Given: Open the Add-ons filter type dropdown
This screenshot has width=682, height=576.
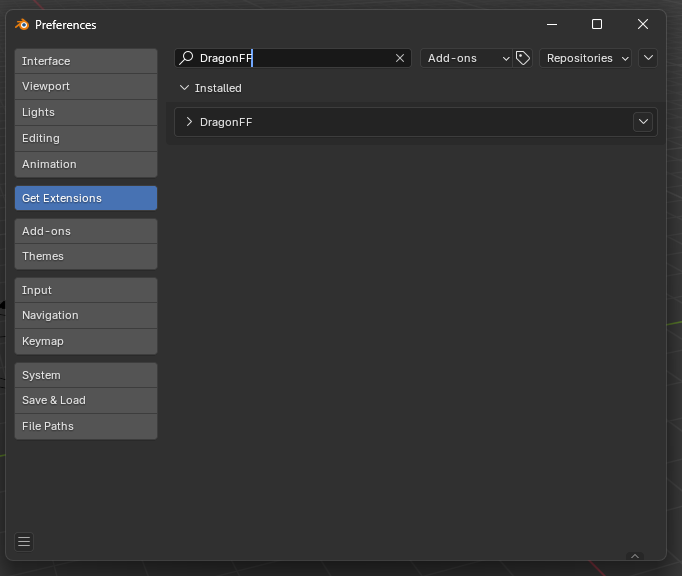Looking at the screenshot, I should [466, 58].
